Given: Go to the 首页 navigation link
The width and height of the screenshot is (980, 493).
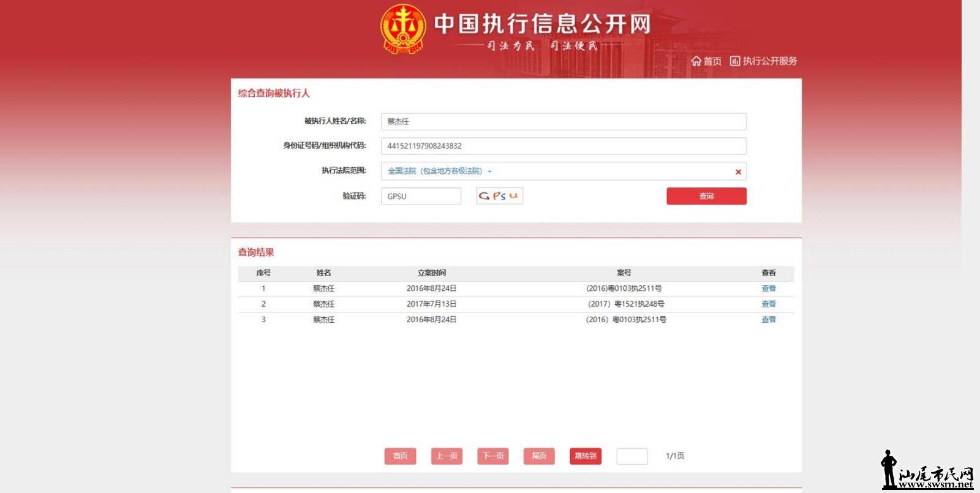Looking at the screenshot, I should [x=712, y=61].
